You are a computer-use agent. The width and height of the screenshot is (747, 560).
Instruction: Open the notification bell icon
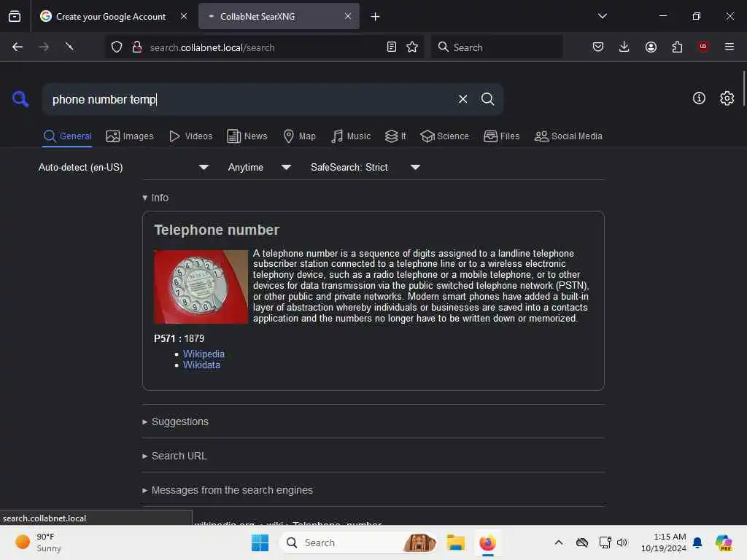697,542
